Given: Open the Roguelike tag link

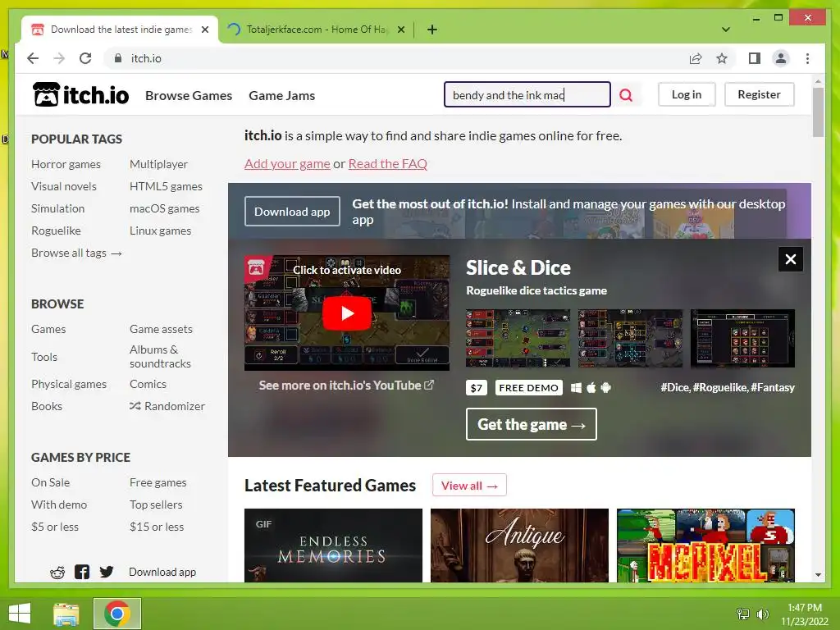Looking at the screenshot, I should 57,231.
